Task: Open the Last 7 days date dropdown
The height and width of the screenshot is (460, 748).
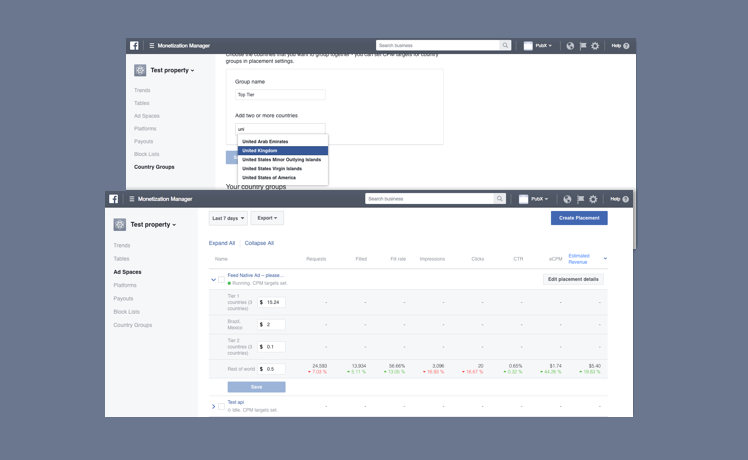Action: 228,218
